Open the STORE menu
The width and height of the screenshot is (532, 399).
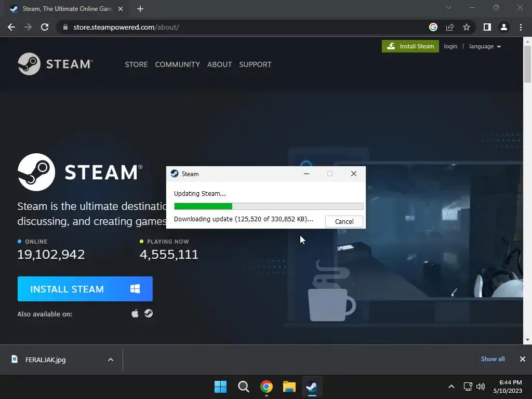coord(136,64)
